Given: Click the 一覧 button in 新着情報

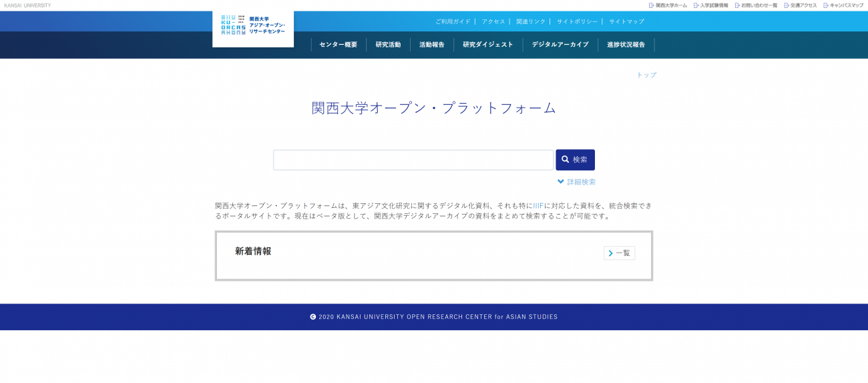Looking at the screenshot, I should pyautogui.click(x=620, y=253).
